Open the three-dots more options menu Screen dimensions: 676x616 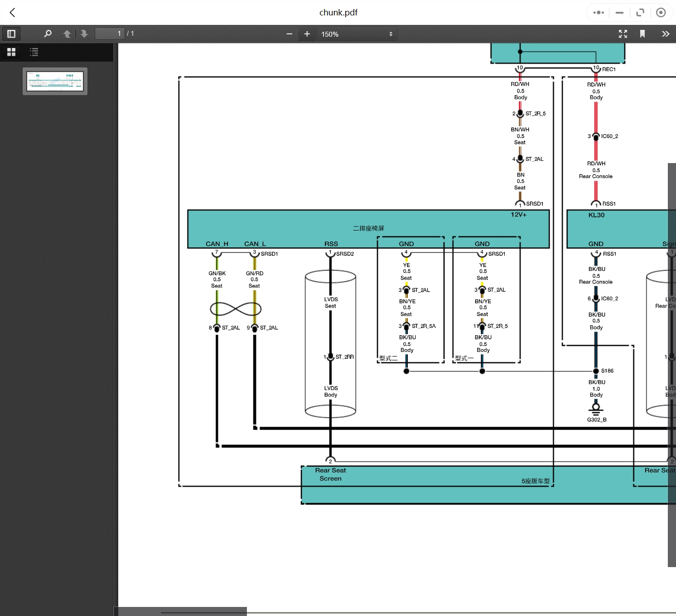click(x=599, y=13)
